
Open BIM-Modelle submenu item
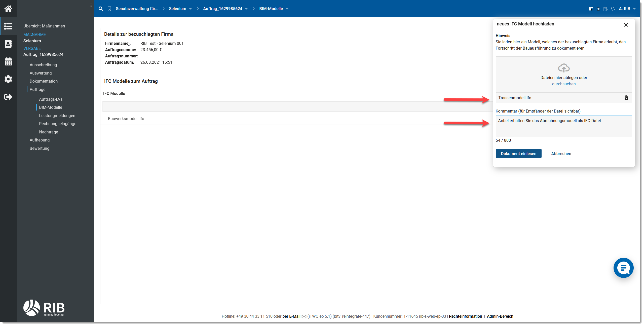(50, 107)
